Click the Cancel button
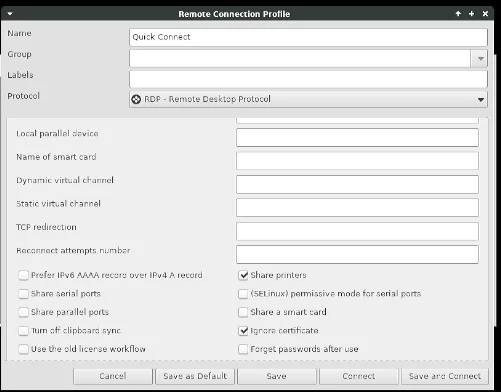This screenshot has width=501, height=392. coord(113,376)
